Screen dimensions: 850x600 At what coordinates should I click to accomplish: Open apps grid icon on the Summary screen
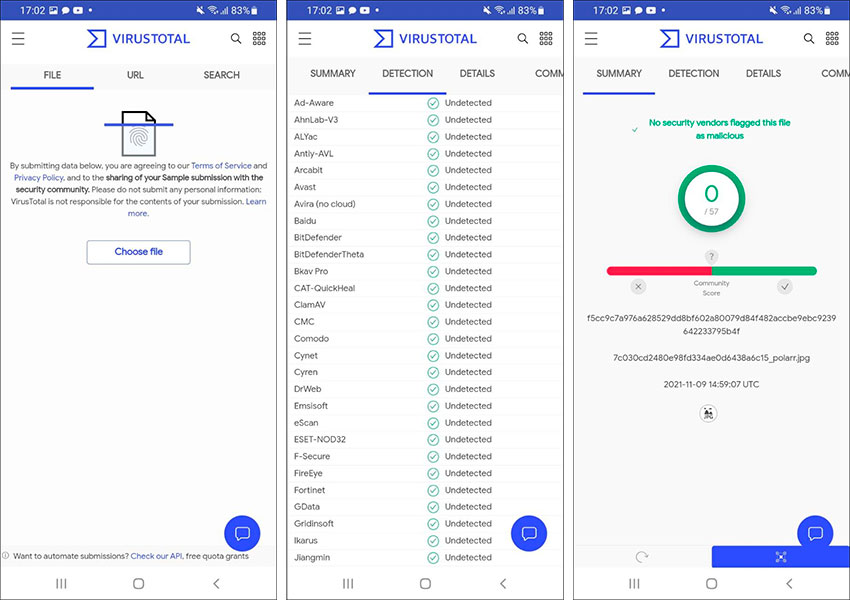coord(832,39)
